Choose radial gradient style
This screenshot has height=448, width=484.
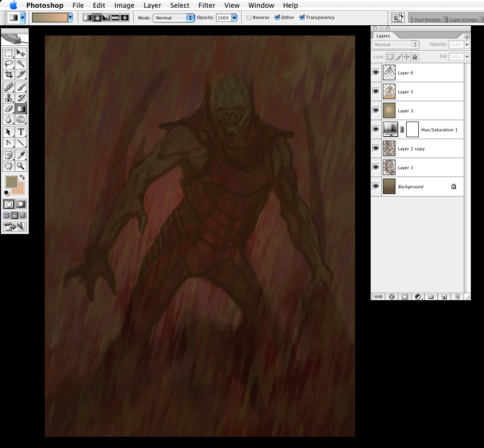pos(97,18)
